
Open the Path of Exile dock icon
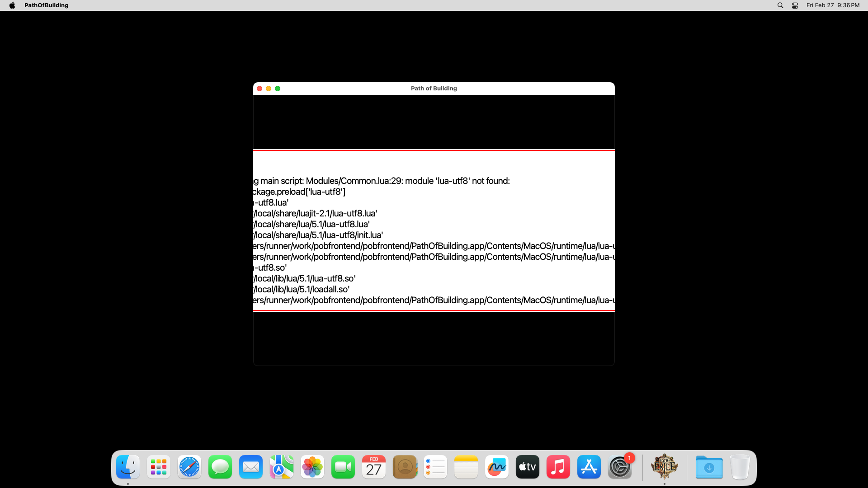coord(664,467)
